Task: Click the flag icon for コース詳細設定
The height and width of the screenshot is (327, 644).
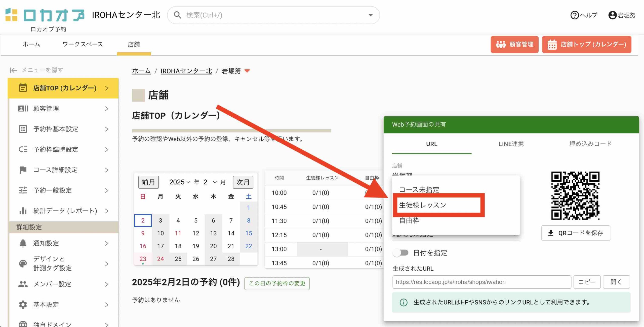Action: pyautogui.click(x=23, y=170)
